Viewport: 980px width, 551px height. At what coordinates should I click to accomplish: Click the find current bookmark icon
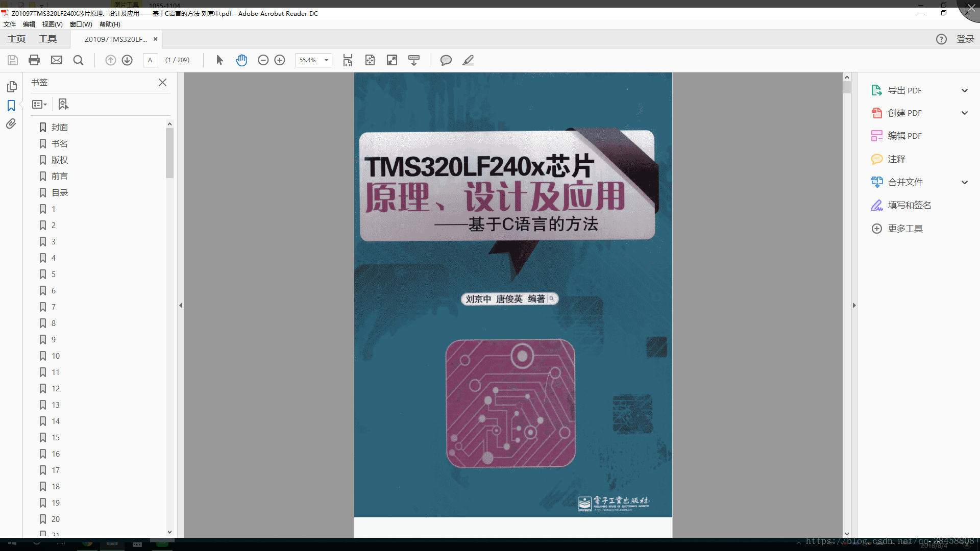click(63, 104)
